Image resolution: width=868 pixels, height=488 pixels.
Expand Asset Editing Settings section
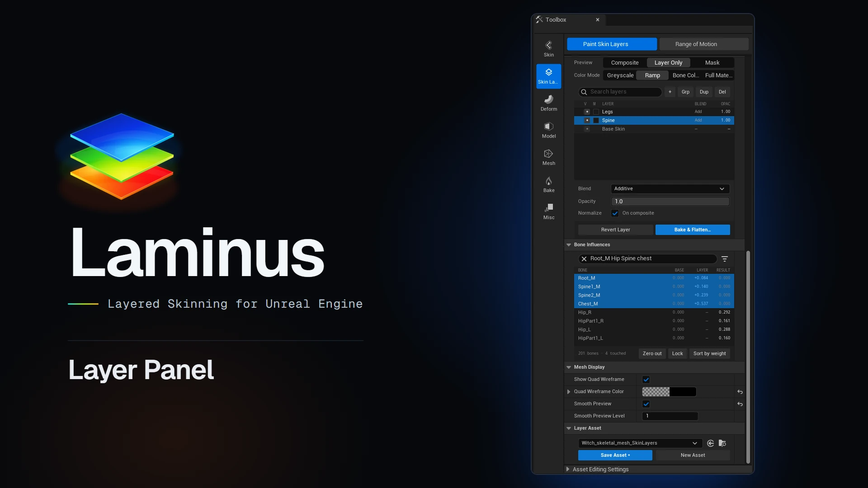(568, 469)
